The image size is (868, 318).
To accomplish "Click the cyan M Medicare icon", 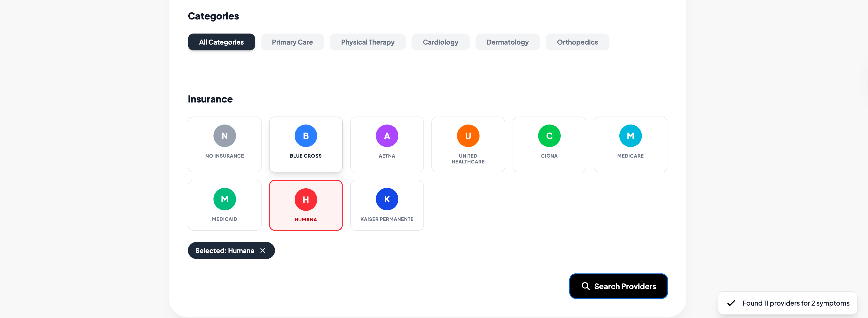I will point(630,136).
